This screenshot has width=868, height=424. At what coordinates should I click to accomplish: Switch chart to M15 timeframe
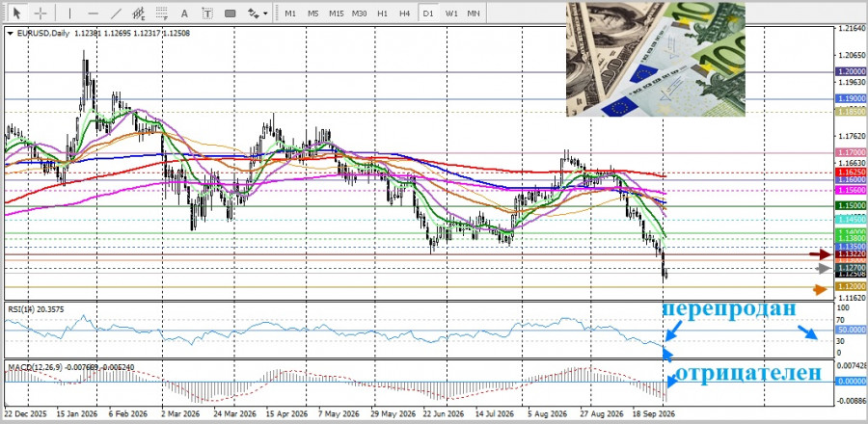(336, 13)
